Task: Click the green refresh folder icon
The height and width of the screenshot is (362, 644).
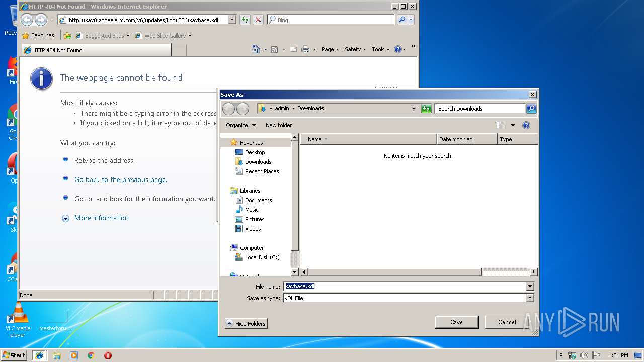Action: click(426, 108)
